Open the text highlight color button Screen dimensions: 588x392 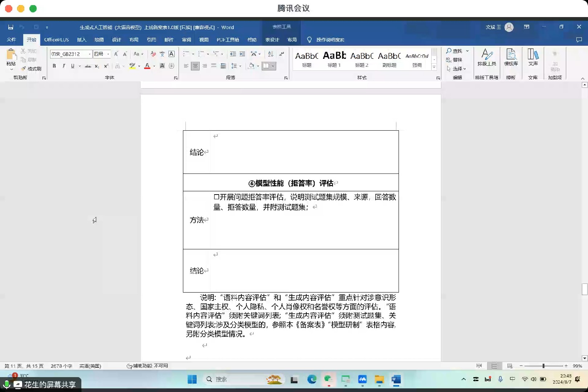[x=132, y=66]
